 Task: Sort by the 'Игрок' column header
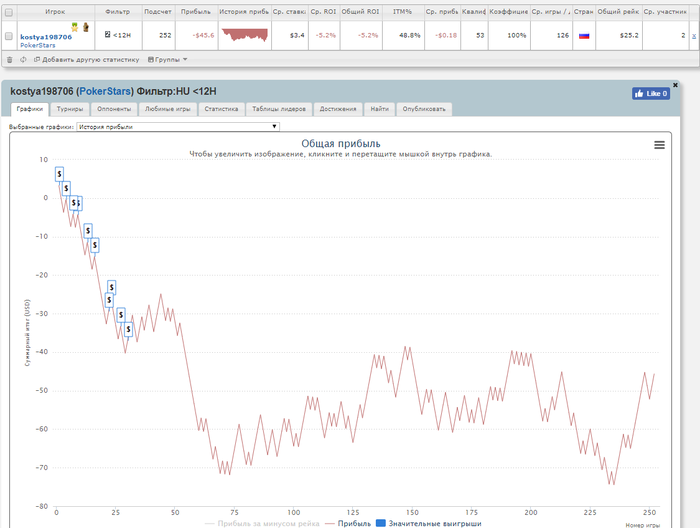[55, 12]
